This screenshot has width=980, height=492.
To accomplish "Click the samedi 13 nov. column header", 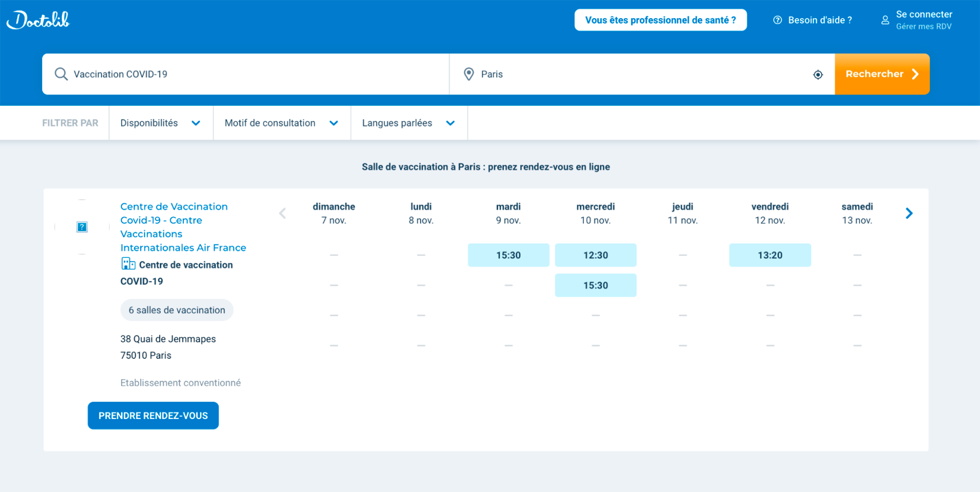I will [x=857, y=213].
